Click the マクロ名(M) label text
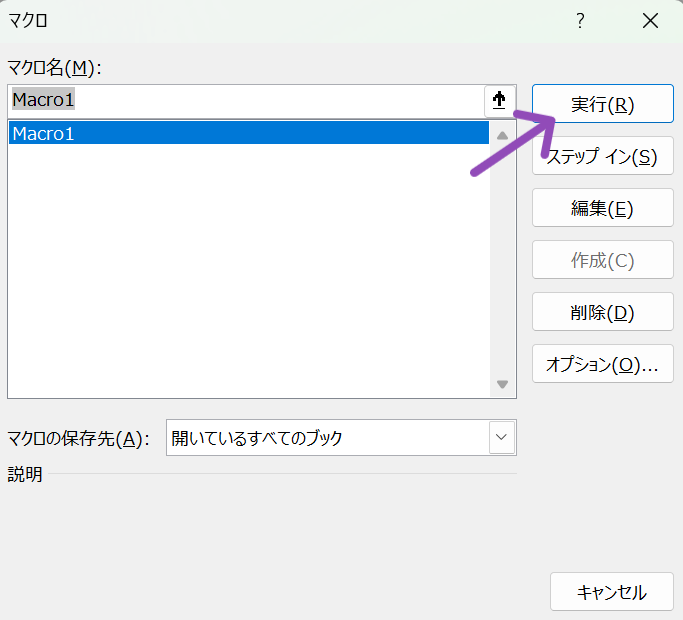683x620 pixels. click(54, 68)
